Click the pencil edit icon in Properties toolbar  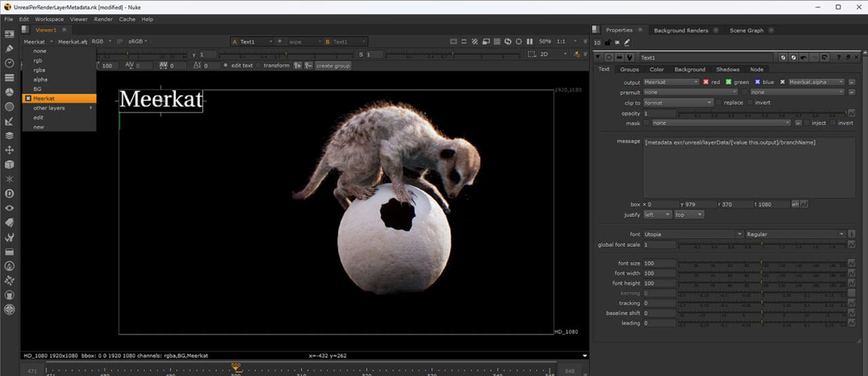pos(627,42)
